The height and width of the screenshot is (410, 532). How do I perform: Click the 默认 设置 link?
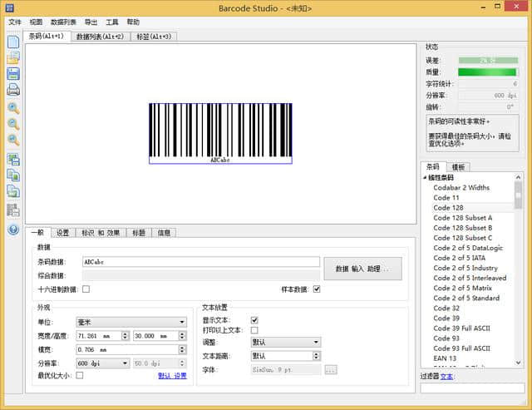click(172, 376)
